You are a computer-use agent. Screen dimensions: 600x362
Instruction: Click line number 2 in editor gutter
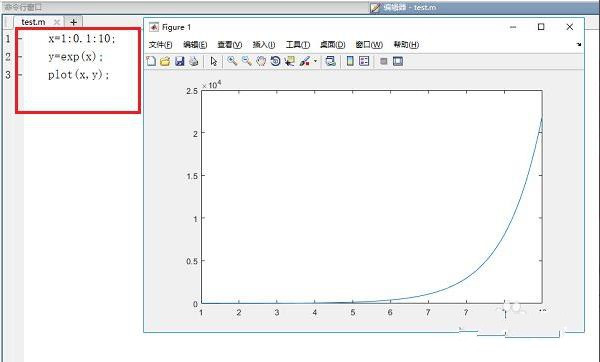point(8,57)
